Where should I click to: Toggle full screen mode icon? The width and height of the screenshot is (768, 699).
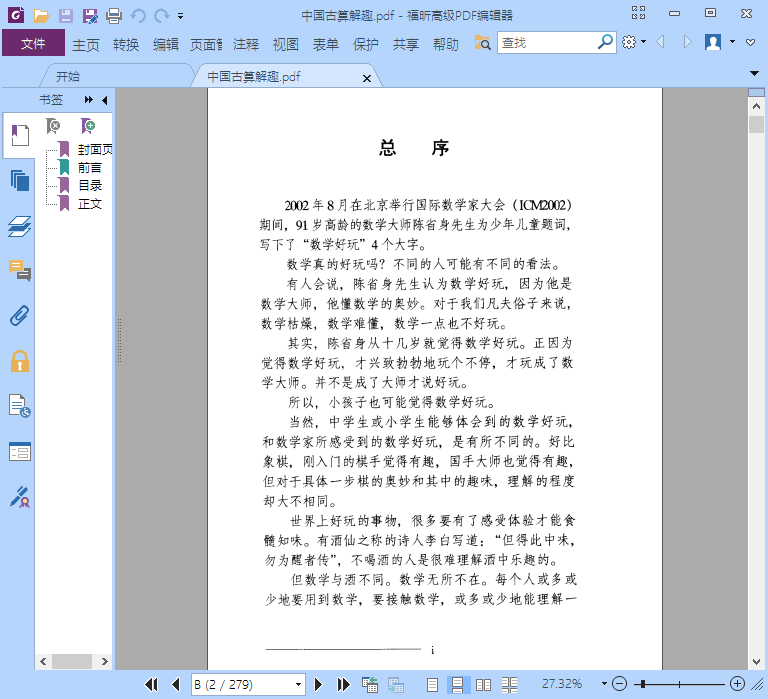click(638, 13)
